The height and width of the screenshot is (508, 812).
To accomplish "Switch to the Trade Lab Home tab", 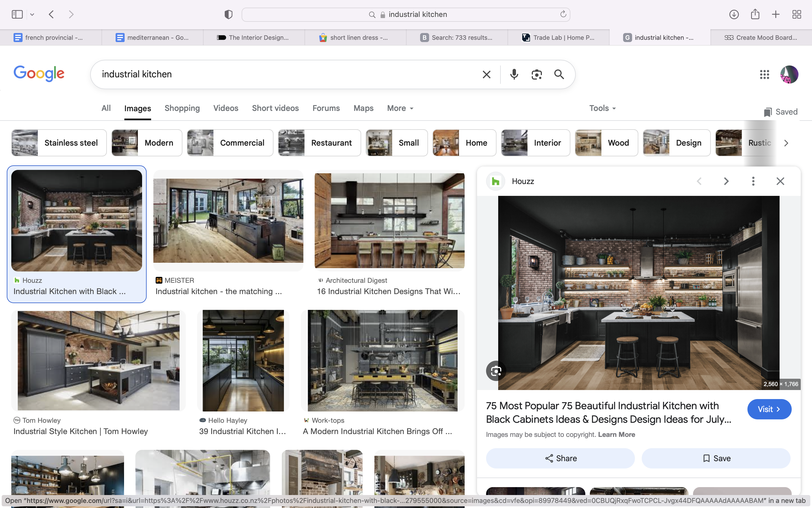I will click(x=559, y=38).
